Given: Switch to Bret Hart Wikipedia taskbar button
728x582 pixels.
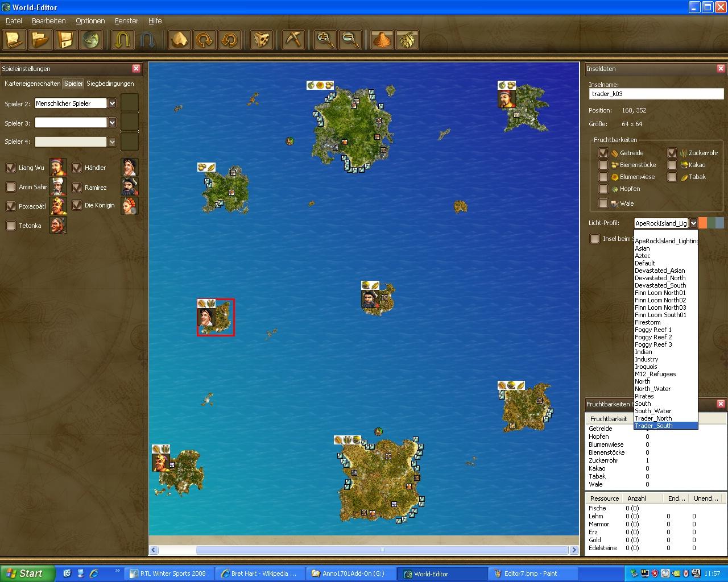Looking at the screenshot, I should point(261,573).
